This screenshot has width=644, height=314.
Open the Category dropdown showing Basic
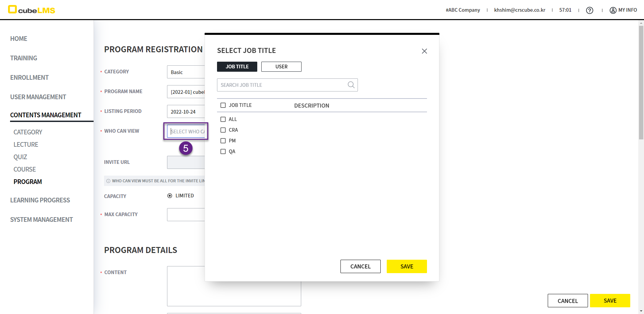(x=186, y=72)
